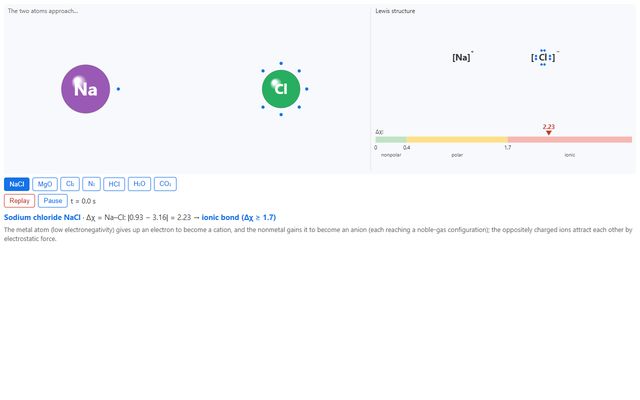Click the red ionic scale segment

pos(570,140)
